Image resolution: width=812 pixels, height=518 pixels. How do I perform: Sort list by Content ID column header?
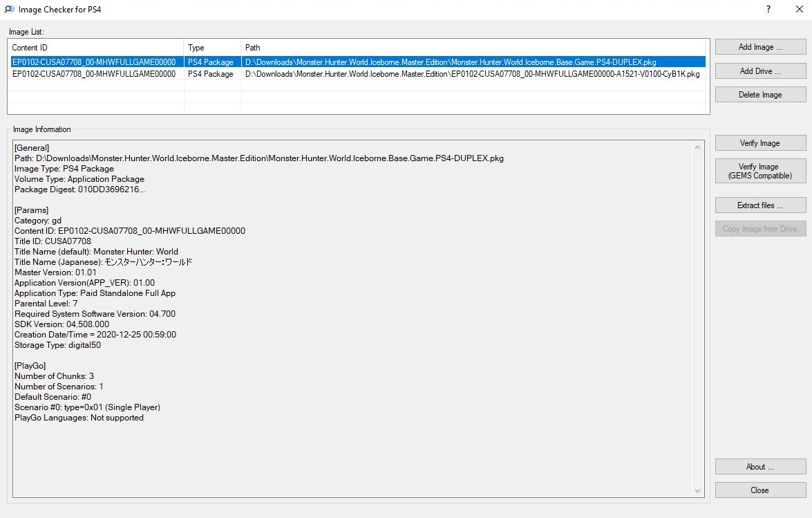tap(96, 48)
